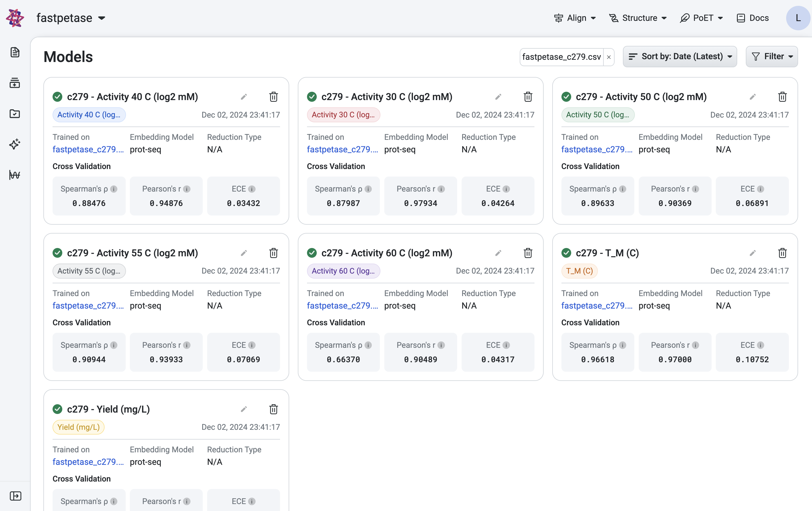The width and height of the screenshot is (812, 511).
Task: Clear the fastpetase_c279.csv filter chip
Action: pos(609,57)
